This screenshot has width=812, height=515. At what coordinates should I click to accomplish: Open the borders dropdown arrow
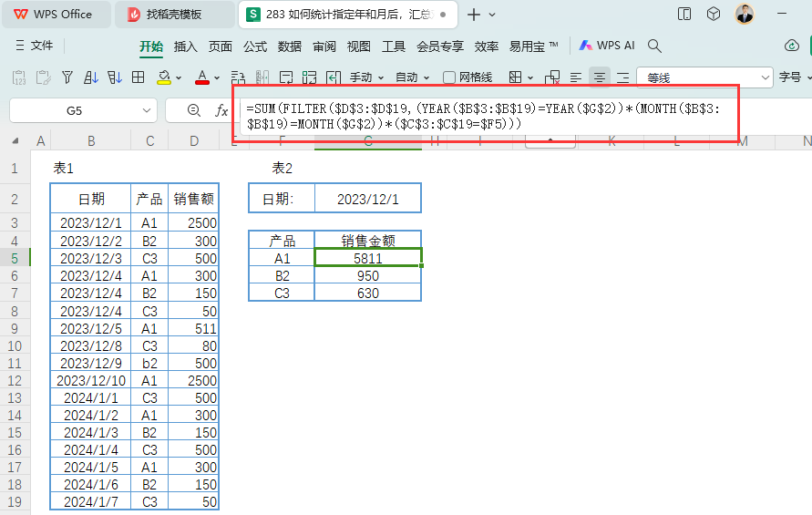tap(530, 77)
